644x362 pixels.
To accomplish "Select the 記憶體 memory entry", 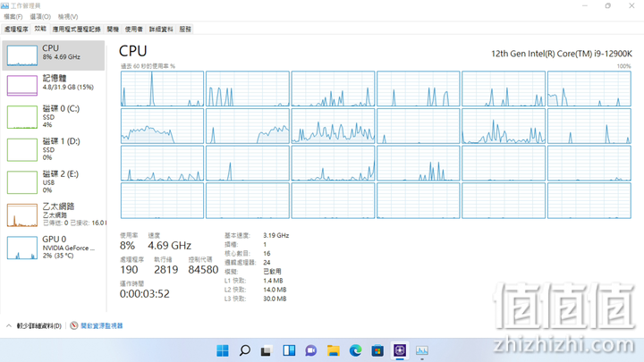I will coord(54,85).
